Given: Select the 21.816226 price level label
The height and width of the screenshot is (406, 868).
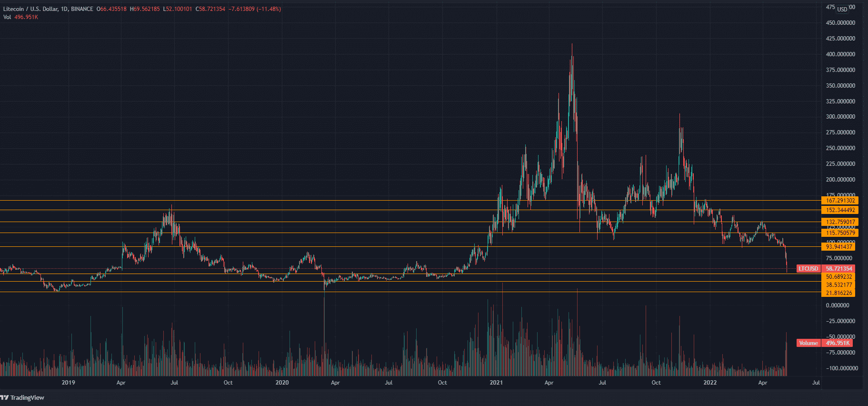Looking at the screenshot, I should click(x=838, y=293).
